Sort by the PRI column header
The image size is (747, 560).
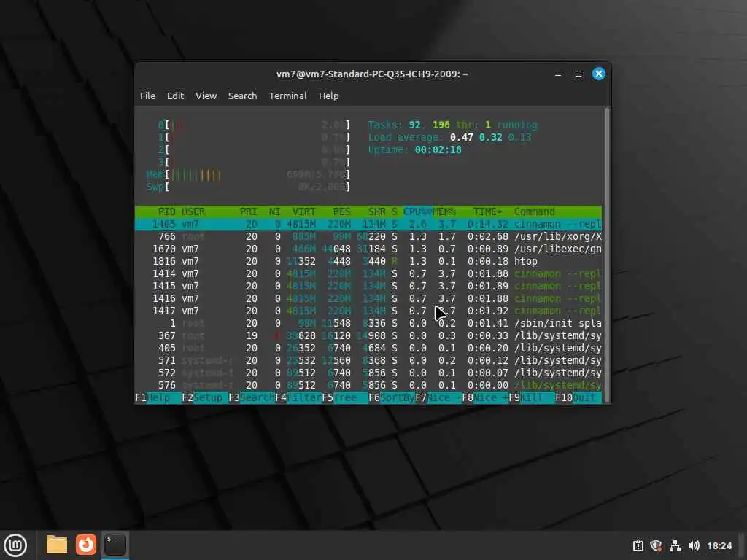pyautogui.click(x=248, y=212)
